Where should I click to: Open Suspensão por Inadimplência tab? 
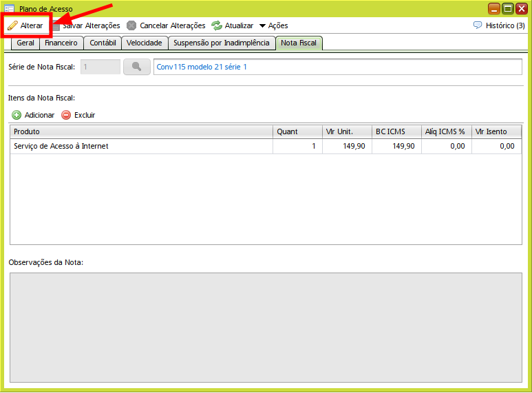[x=221, y=43]
